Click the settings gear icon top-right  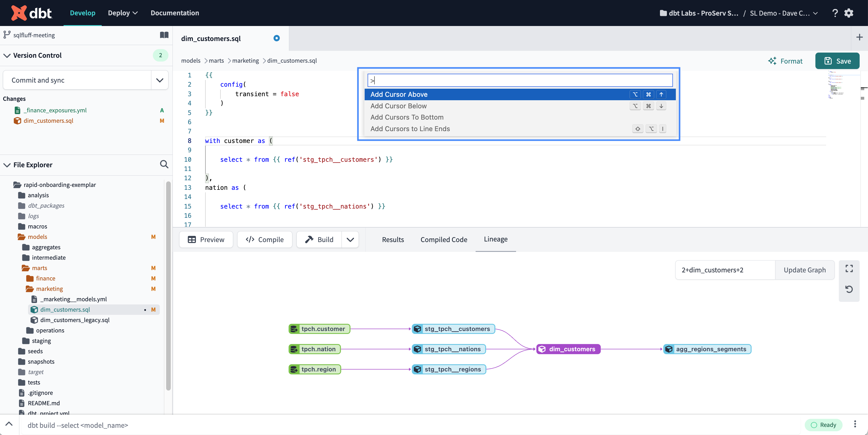(x=850, y=13)
